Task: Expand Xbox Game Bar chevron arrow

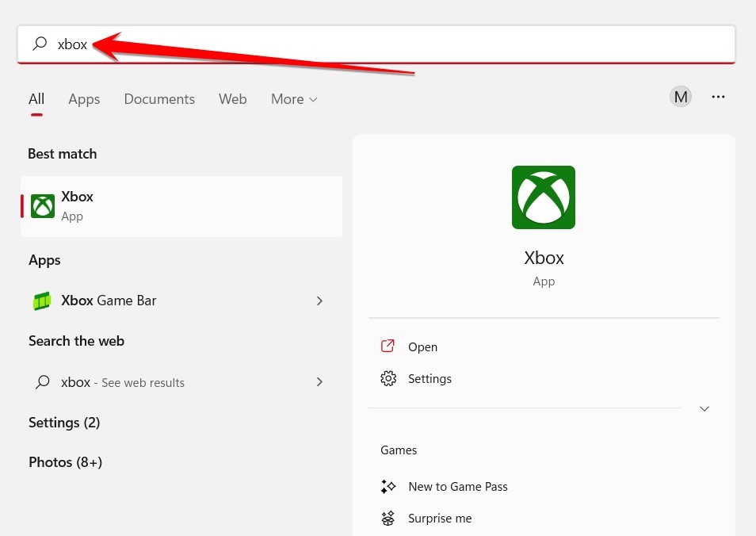Action: (319, 301)
